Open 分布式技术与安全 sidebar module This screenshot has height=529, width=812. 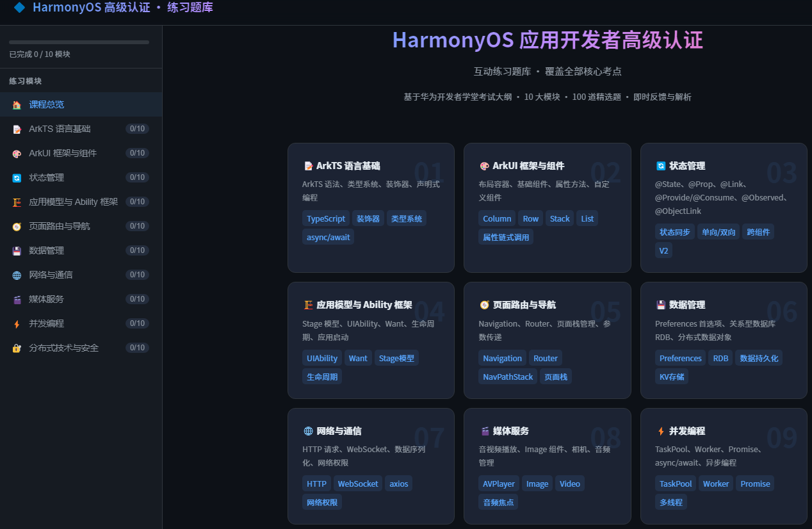[x=81, y=348]
